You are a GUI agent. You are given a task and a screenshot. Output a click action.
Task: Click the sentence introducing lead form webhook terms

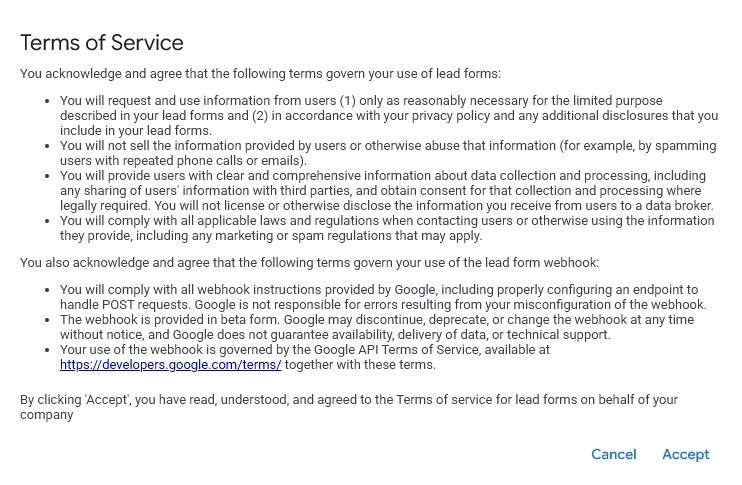309,263
